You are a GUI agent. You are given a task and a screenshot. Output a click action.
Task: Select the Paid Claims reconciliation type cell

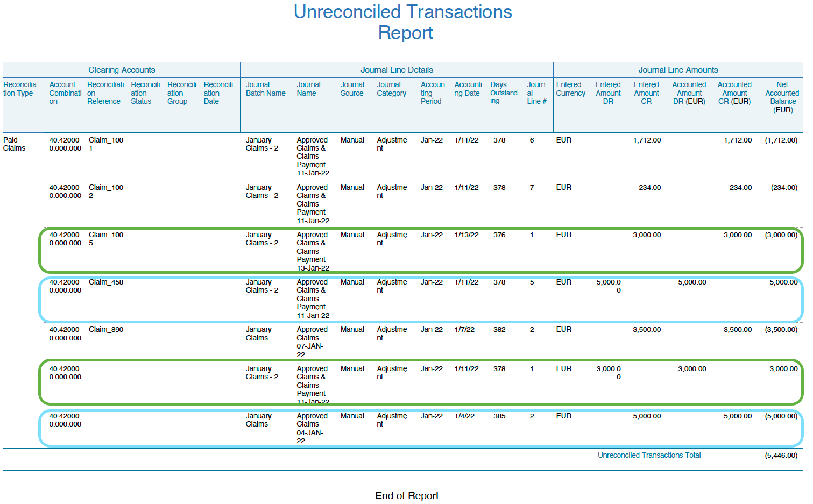[x=15, y=144]
